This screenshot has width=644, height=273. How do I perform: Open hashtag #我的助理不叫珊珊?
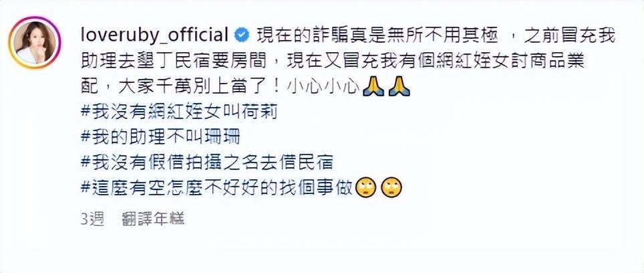(160, 138)
